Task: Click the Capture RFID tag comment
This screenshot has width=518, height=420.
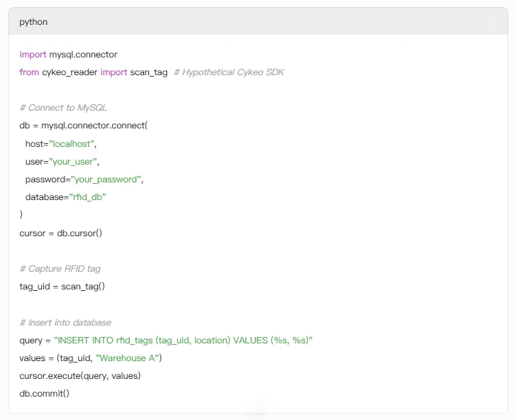Action: (60, 269)
